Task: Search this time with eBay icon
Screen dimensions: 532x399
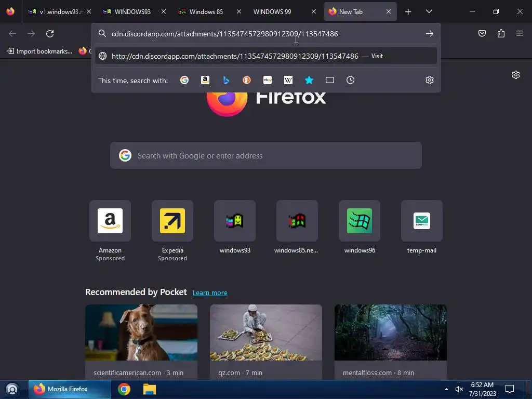Action: tap(268, 80)
